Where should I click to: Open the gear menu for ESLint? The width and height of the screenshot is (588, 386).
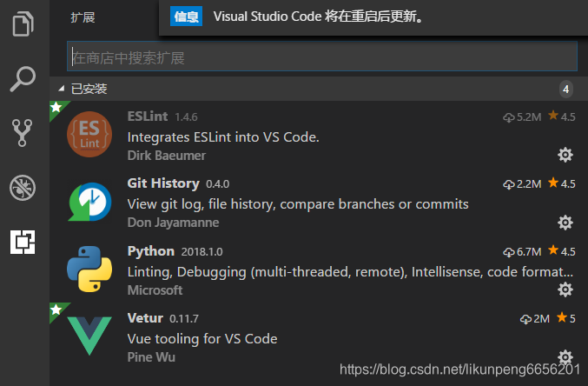point(565,155)
